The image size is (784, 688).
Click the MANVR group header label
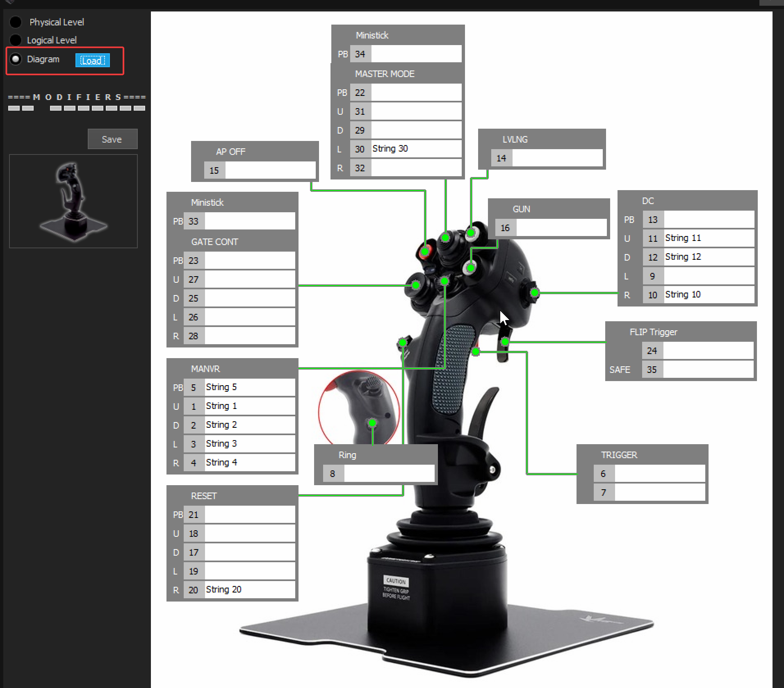coord(205,369)
